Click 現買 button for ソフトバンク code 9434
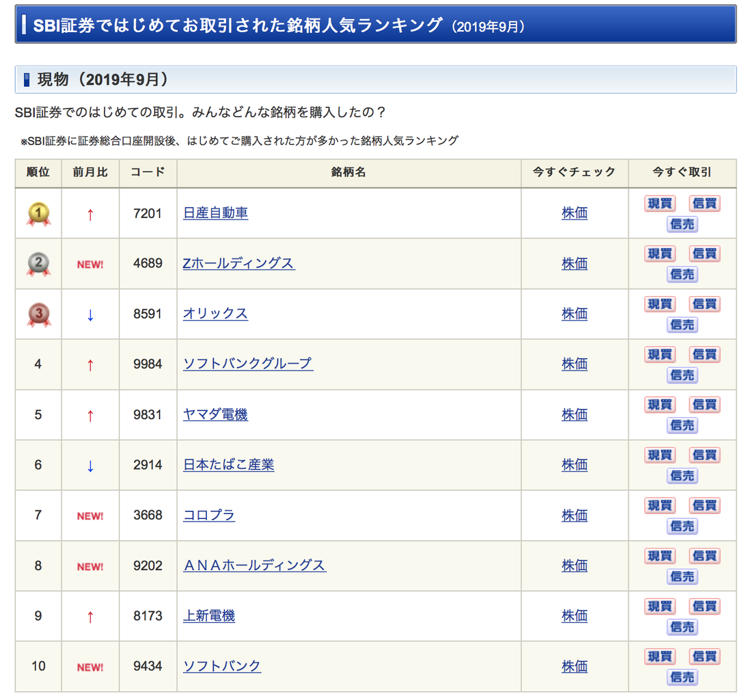The width and height of the screenshot is (744, 700). click(x=659, y=656)
